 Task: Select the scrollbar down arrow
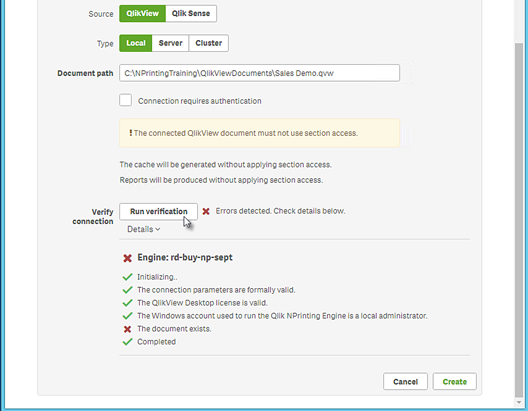point(519,402)
